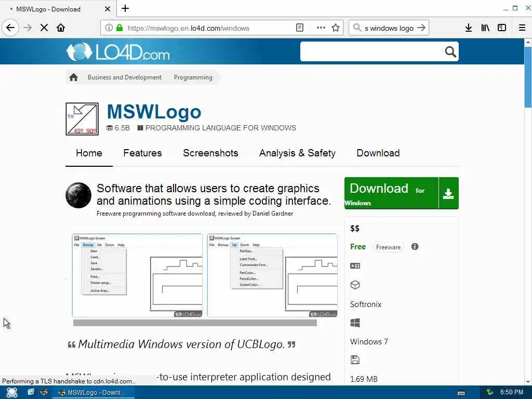The width and height of the screenshot is (532, 399).
Task: Click reviewed by Daniel Gardner text
Action: pyautogui.click(x=256, y=214)
